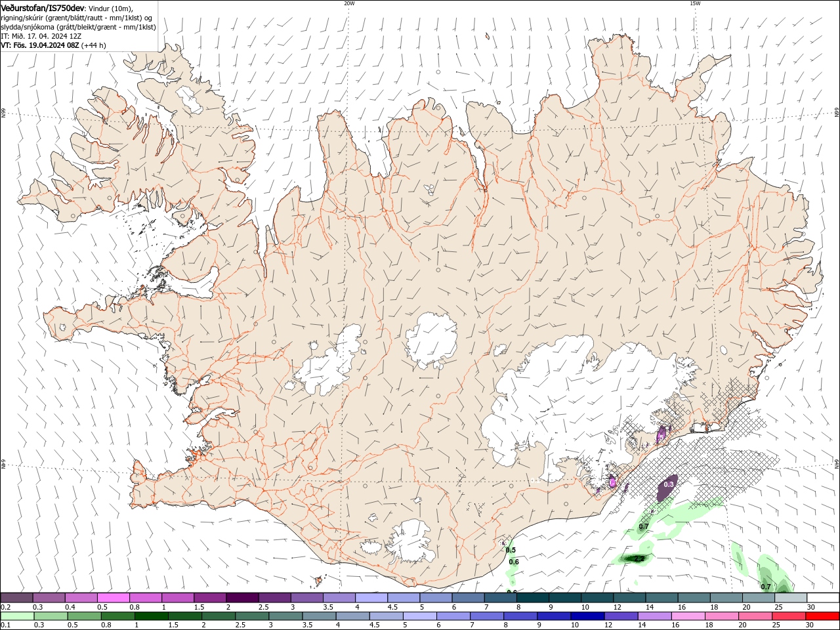Click the 0.7 value at the map's bottom-right corner
Screen dimensions: 840x630
click(766, 587)
